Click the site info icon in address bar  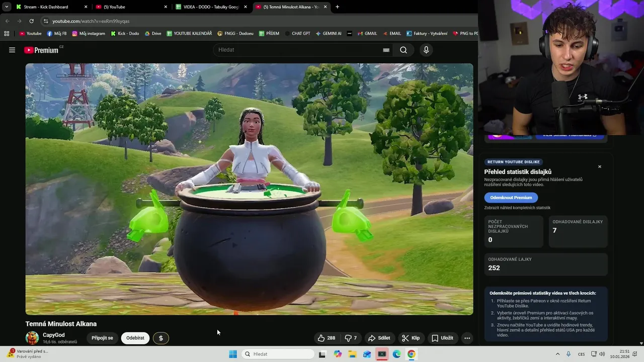click(46, 21)
